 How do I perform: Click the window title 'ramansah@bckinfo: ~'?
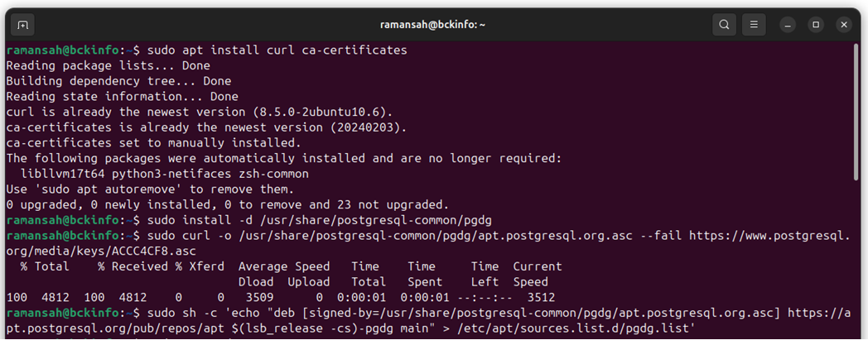point(433,25)
